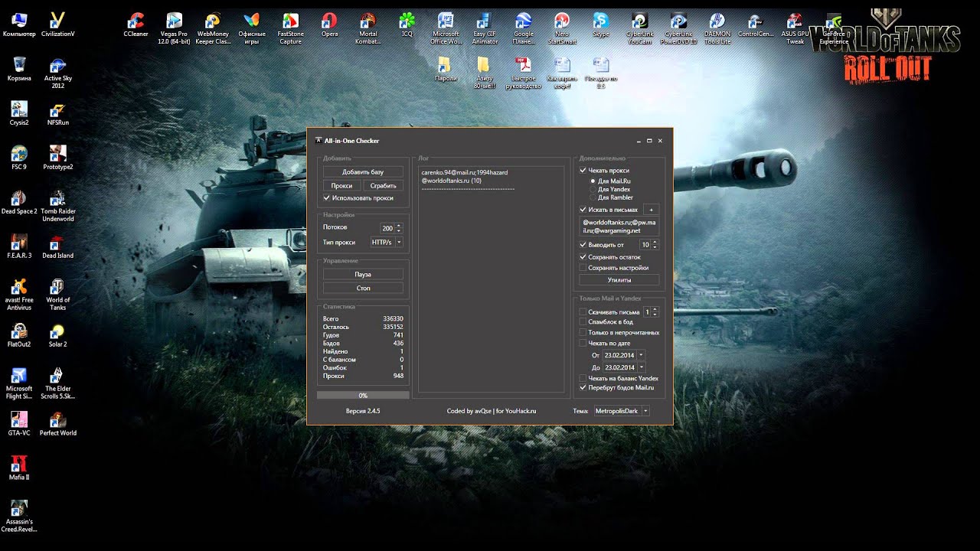Launch Vegas Pro 12.0 shortcut
Viewport: 980px width, 551px height.
click(x=174, y=28)
